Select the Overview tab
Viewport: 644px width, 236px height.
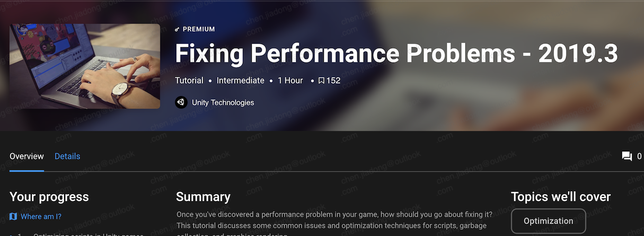tap(27, 156)
